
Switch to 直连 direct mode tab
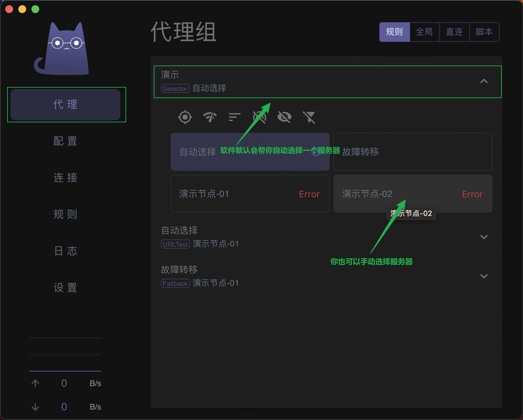pos(454,32)
